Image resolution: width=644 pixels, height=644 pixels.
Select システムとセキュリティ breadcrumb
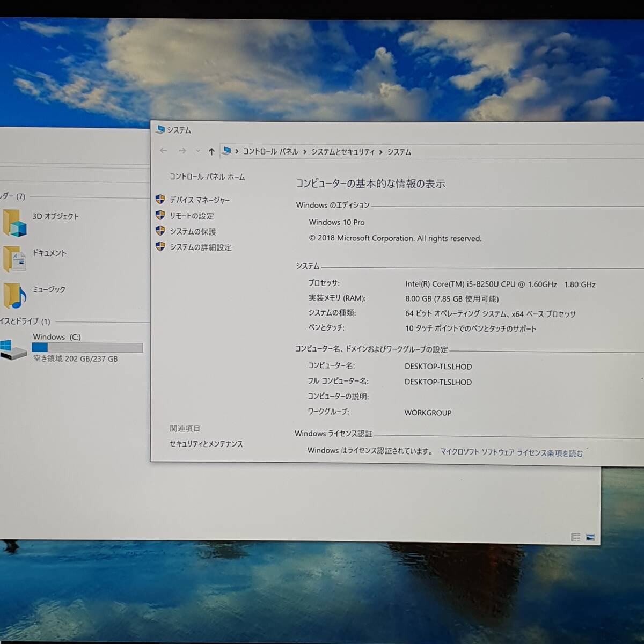tap(343, 152)
